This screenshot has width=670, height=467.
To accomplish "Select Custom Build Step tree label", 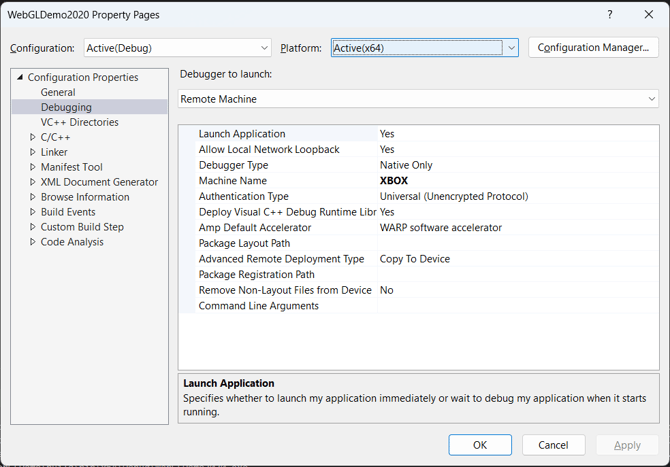I will click(x=82, y=227).
